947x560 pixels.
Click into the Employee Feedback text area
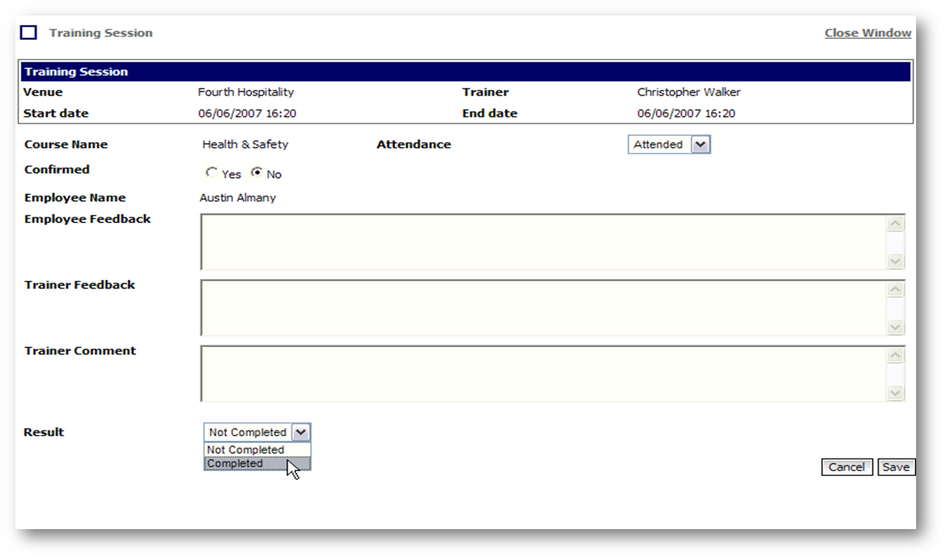tap(543, 242)
